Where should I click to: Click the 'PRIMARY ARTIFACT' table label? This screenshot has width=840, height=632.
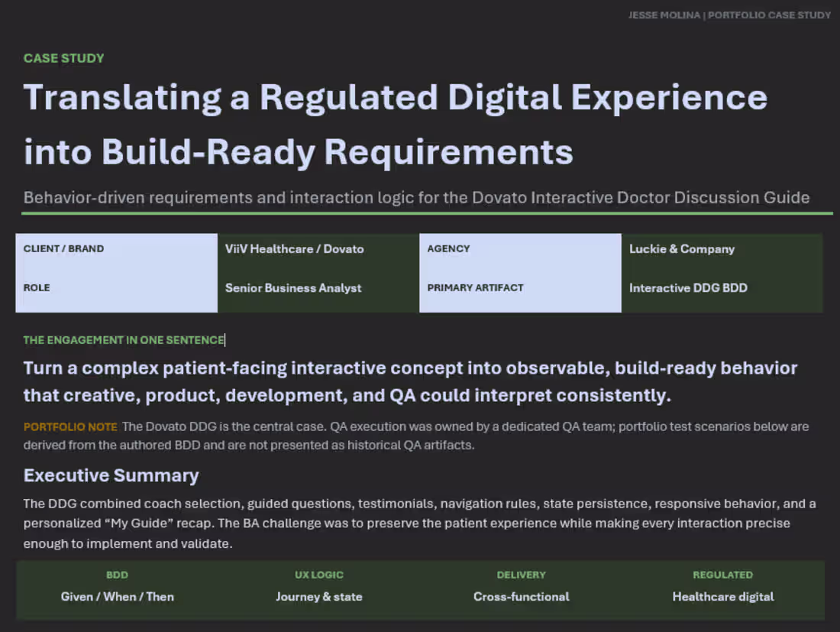click(x=475, y=288)
